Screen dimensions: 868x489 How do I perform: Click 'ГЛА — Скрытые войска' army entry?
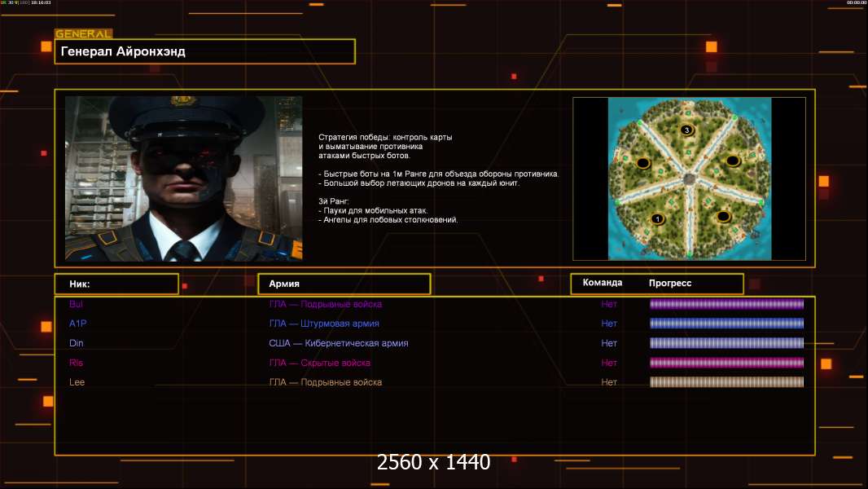pyautogui.click(x=320, y=363)
